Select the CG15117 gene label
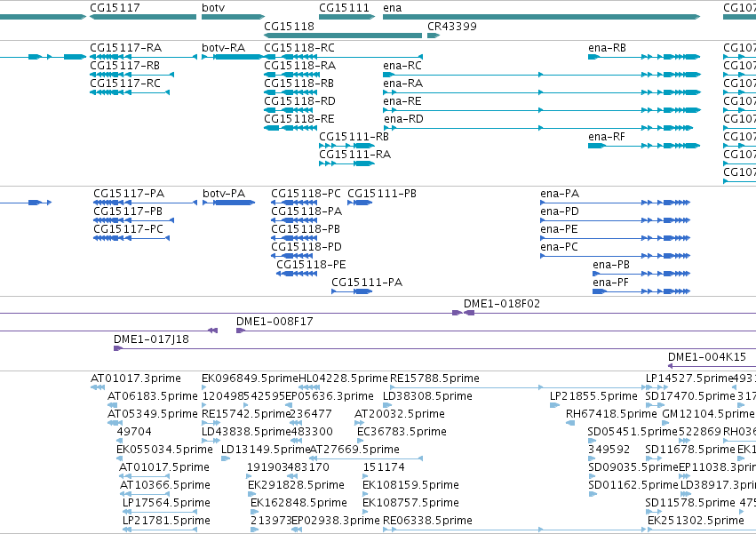Image resolution: width=756 pixels, height=534 pixels. click(x=115, y=8)
